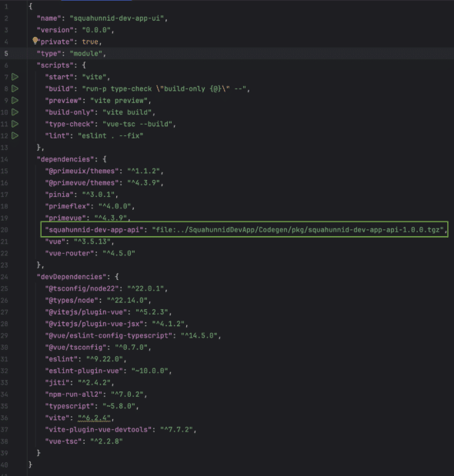Click line number 40 in gutter

[5, 464]
